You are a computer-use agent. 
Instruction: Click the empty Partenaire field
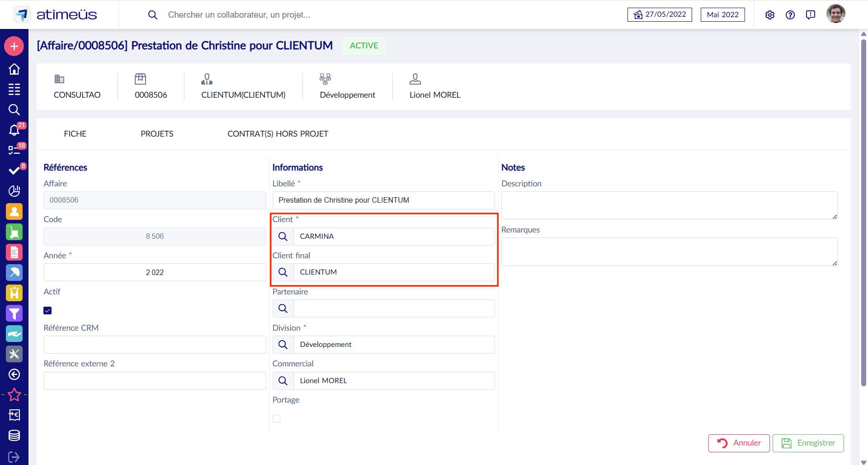click(394, 308)
